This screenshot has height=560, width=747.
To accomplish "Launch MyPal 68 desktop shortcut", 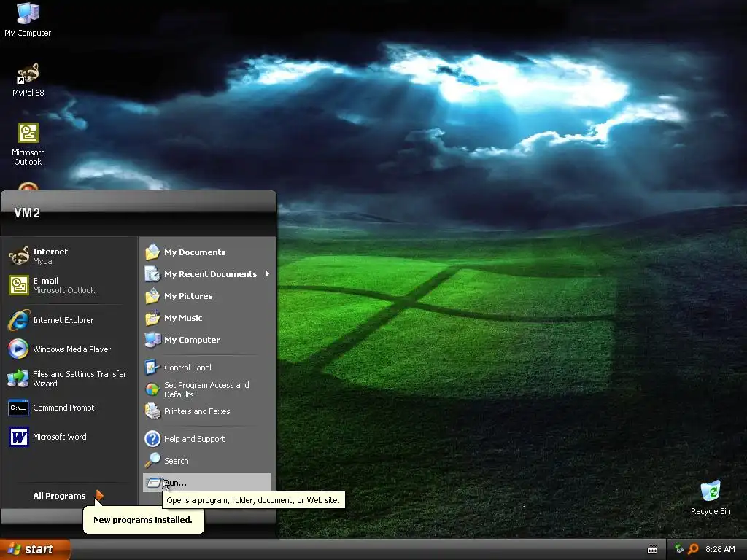I will point(28,80).
